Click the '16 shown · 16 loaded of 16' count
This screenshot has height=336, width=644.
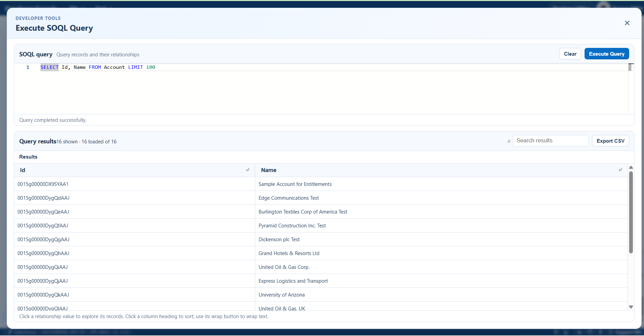(86, 142)
